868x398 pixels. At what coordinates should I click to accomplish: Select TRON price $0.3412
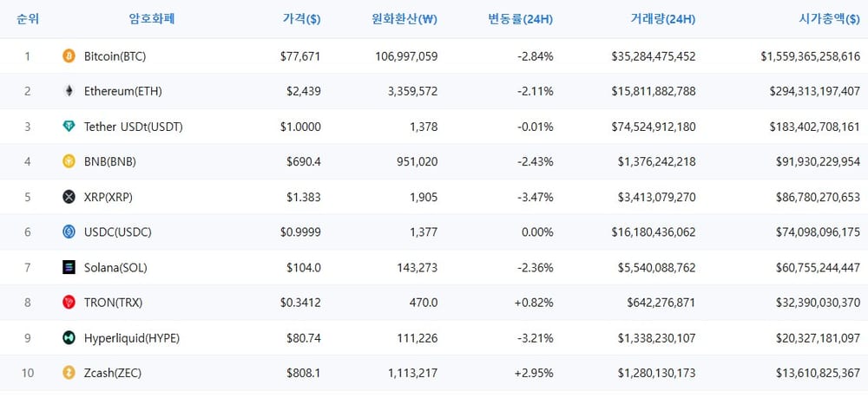(x=300, y=303)
